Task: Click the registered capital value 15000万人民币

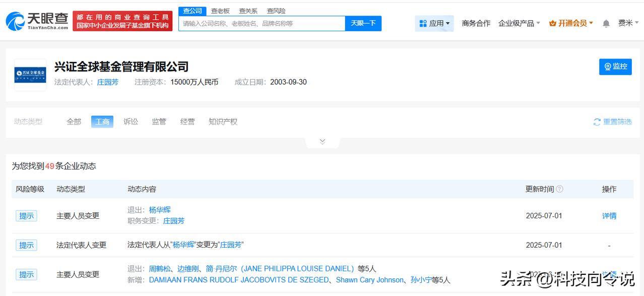Action: coord(194,82)
